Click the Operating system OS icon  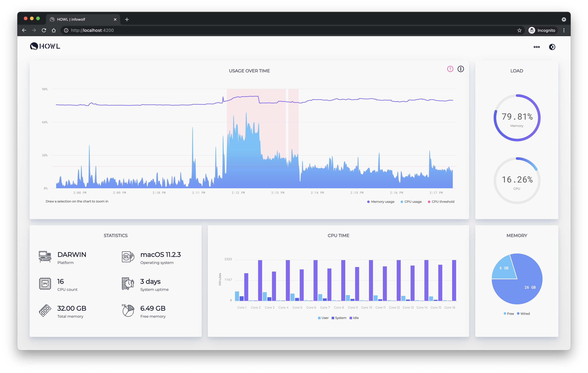(128, 257)
